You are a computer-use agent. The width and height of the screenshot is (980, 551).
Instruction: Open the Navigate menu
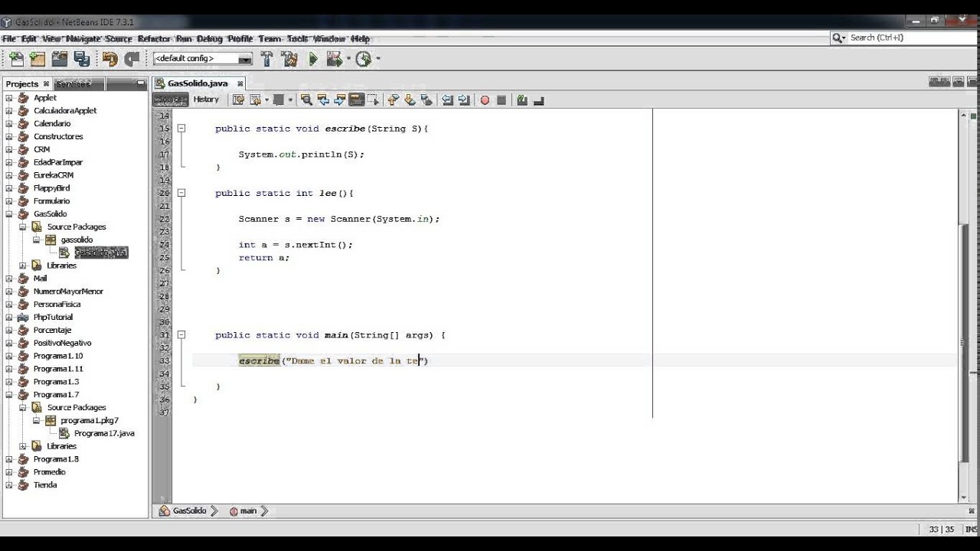tap(83, 38)
